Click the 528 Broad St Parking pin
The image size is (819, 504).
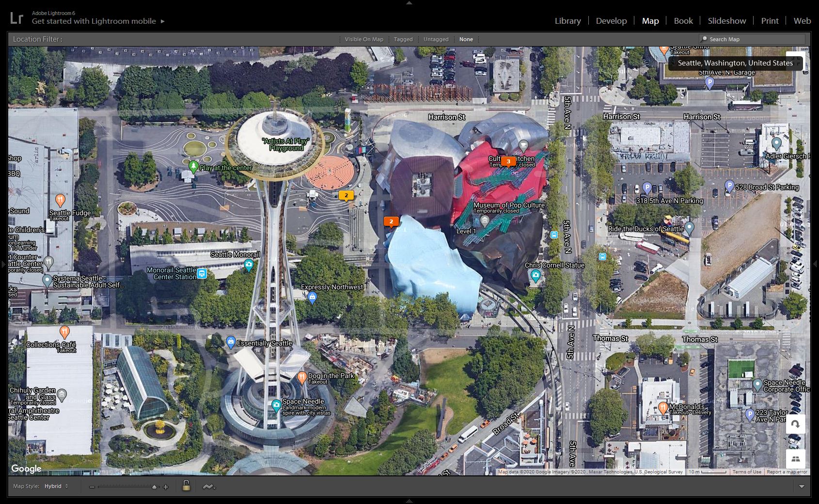pyautogui.click(x=729, y=186)
